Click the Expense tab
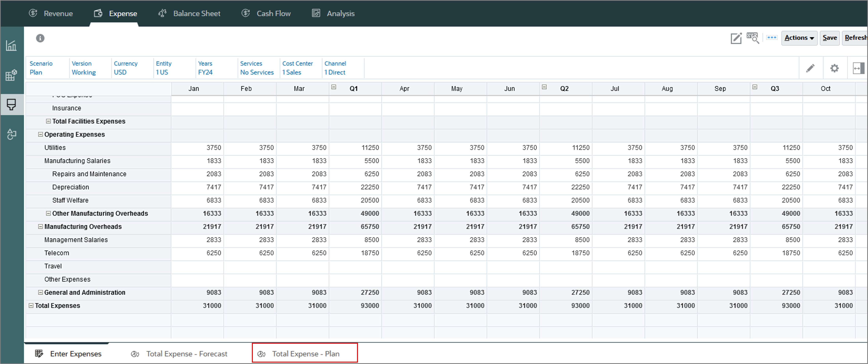 [x=115, y=13]
